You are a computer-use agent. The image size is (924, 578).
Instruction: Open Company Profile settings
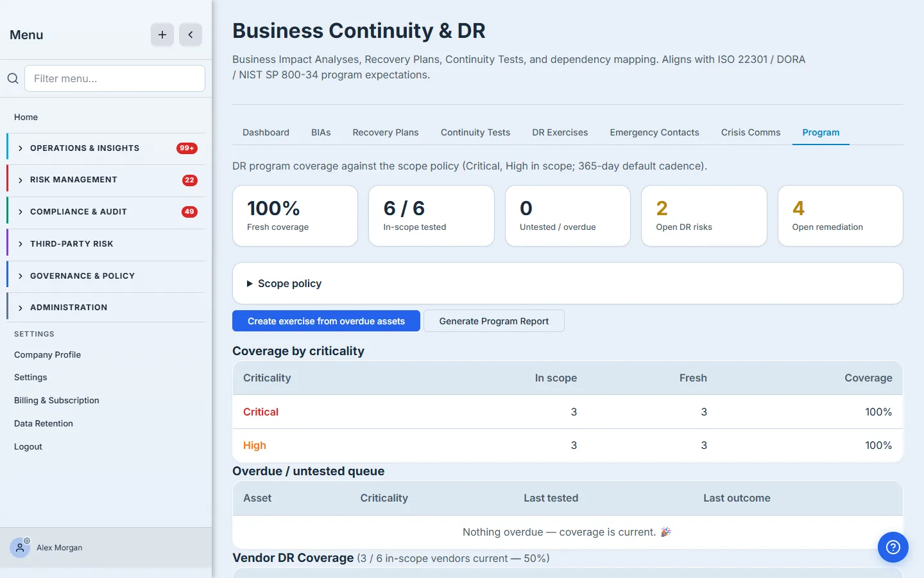pyautogui.click(x=47, y=355)
